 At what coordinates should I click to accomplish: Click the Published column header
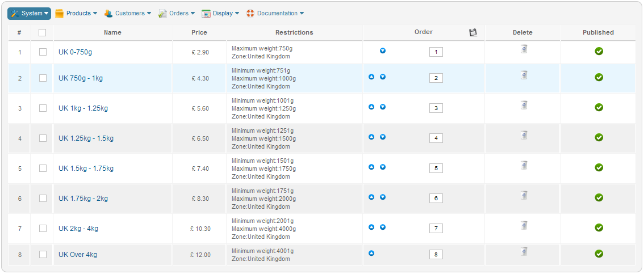[598, 32]
